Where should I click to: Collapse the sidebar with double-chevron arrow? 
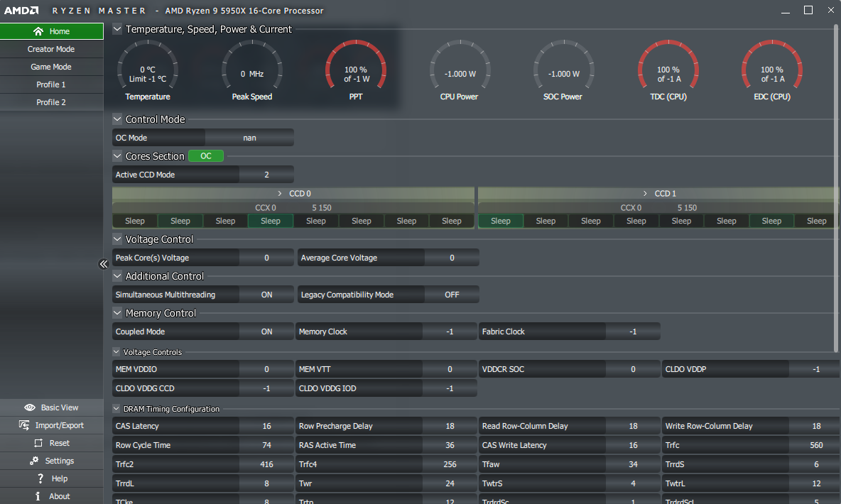[104, 264]
